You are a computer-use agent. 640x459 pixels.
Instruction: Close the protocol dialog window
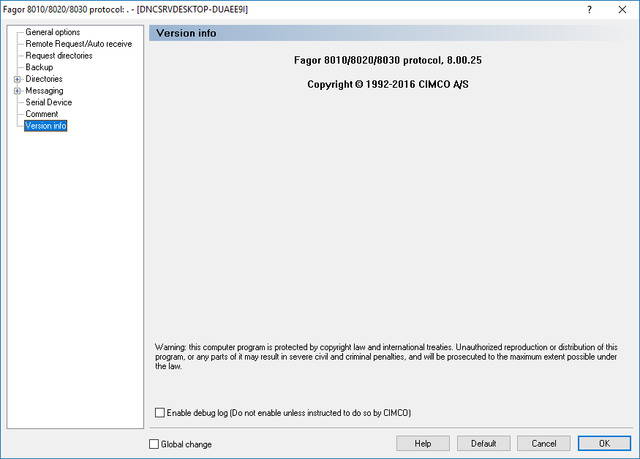point(622,9)
